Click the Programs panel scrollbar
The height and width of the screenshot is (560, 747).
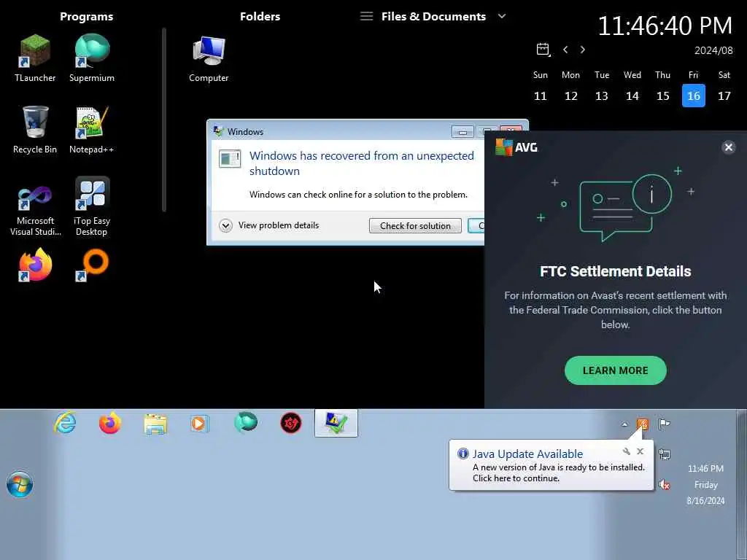tap(164, 120)
